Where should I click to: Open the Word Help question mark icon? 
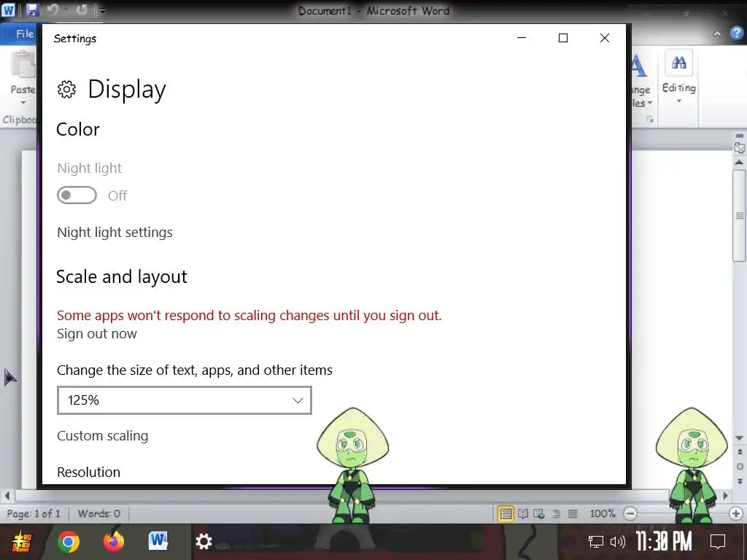coord(737,34)
